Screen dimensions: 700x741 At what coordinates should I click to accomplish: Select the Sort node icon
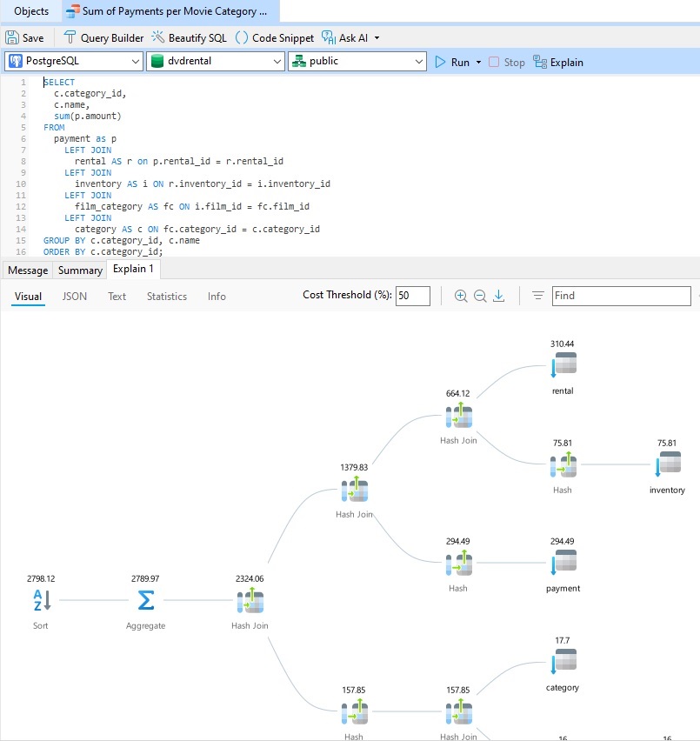pos(41,601)
